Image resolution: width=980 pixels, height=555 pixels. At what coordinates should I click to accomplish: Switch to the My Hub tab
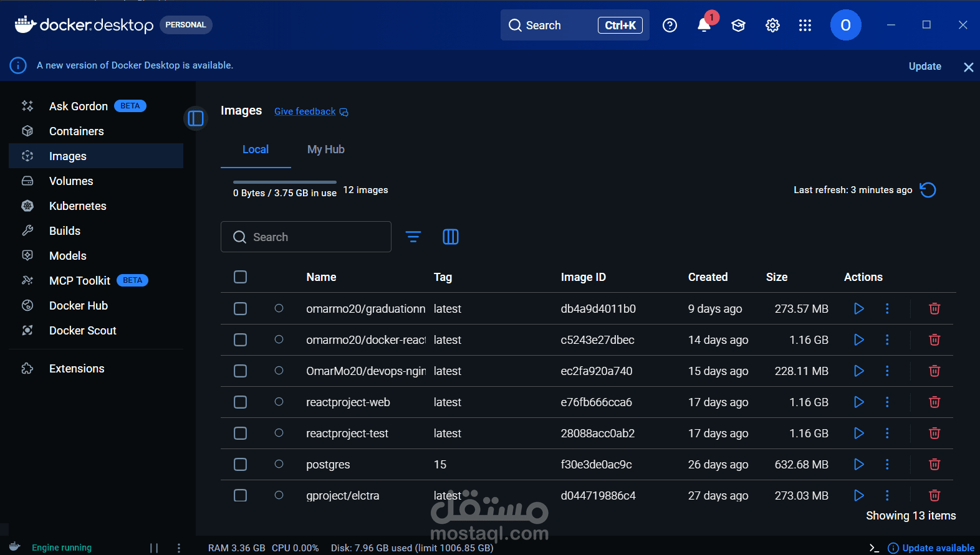pyautogui.click(x=326, y=149)
